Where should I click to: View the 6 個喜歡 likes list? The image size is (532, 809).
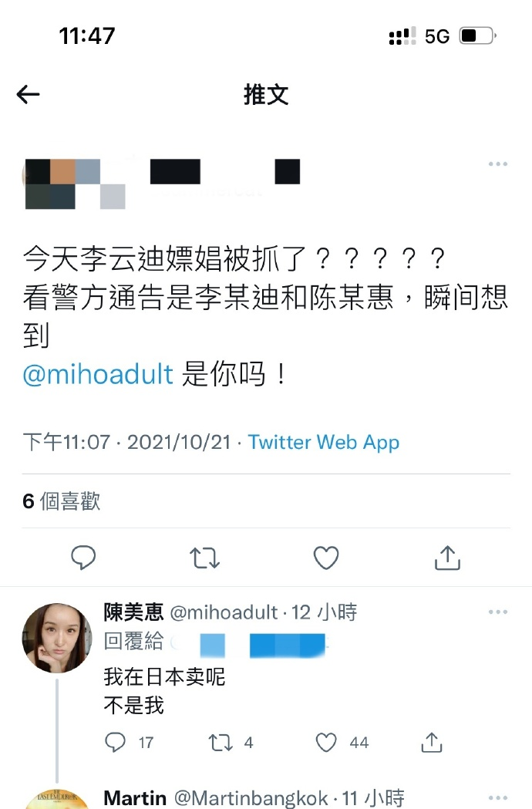coord(62,501)
